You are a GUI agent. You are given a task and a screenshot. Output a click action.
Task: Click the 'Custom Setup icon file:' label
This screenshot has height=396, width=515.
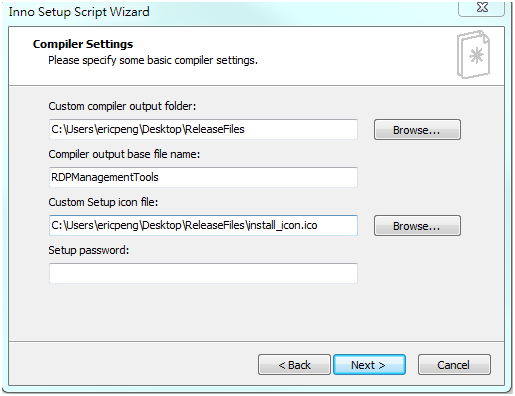pyautogui.click(x=103, y=202)
